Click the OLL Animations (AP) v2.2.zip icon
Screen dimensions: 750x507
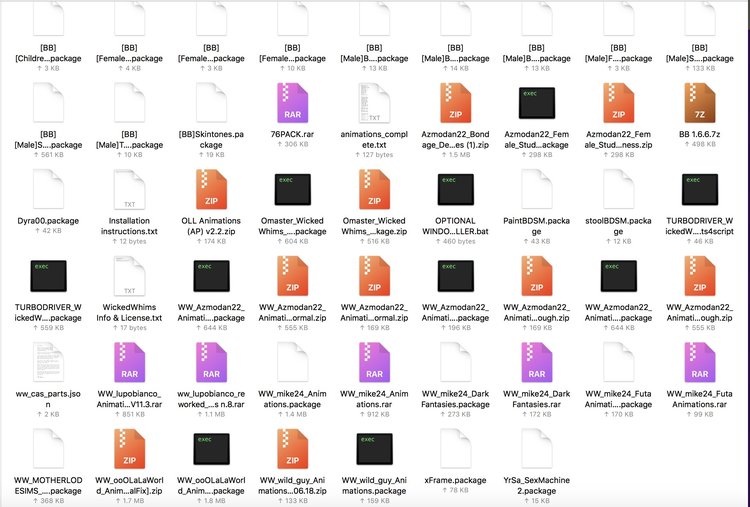click(x=211, y=189)
